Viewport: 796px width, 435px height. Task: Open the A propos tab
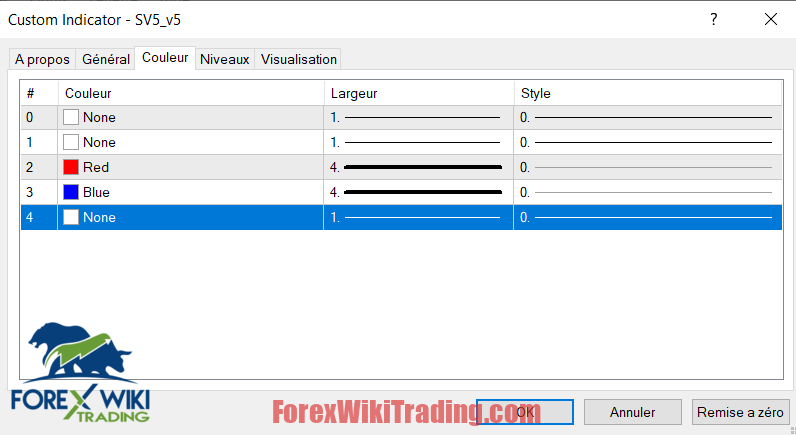click(x=43, y=59)
